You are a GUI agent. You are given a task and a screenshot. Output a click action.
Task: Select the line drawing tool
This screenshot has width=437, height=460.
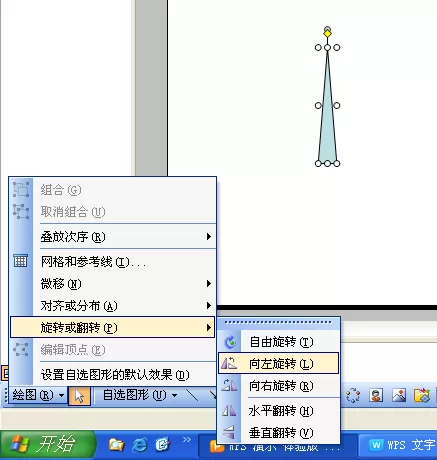tap(192, 395)
